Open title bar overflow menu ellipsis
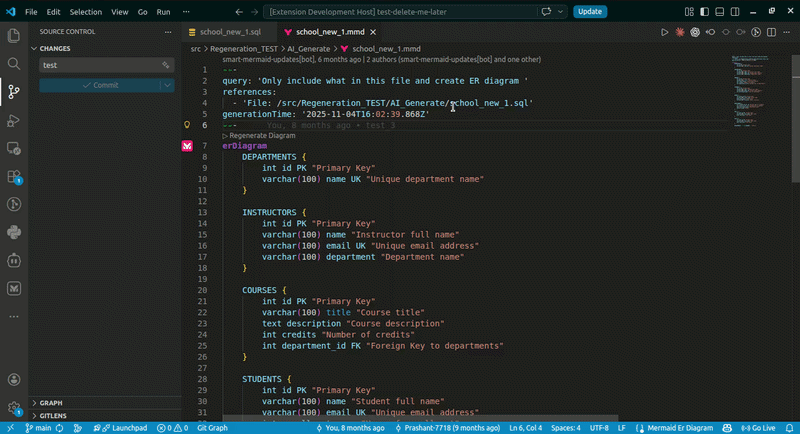The height and width of the screenshot is (434, 800). [x=186, y=12]
